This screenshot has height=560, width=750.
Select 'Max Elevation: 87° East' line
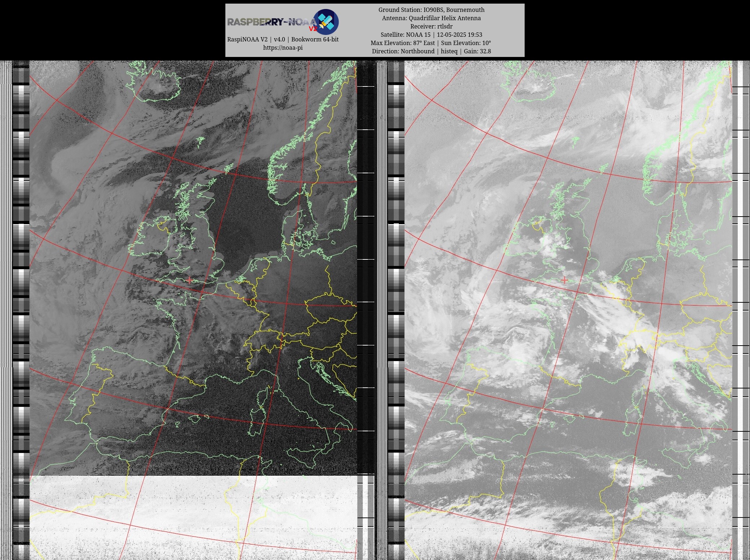[431, 43]
